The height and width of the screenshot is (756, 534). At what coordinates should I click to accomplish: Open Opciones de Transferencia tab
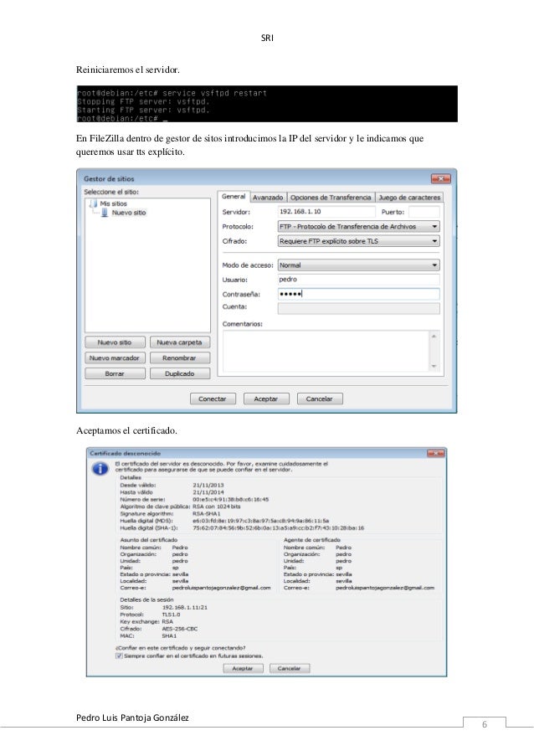331,198
